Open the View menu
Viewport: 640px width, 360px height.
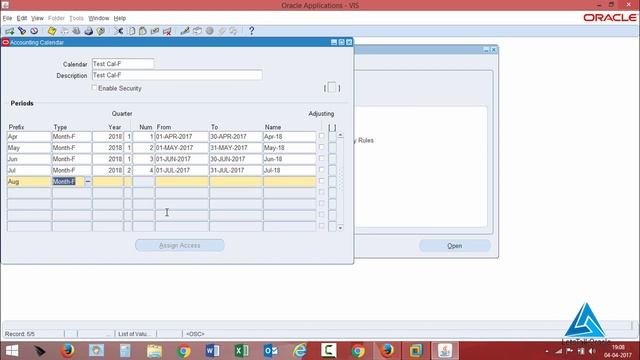point(37,18)
